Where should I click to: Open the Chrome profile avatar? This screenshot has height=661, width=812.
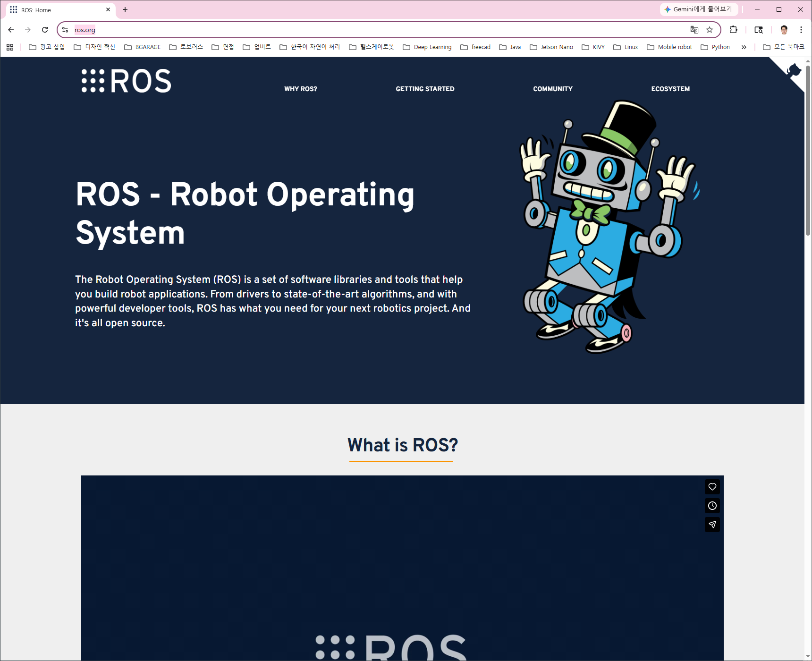tap(784, 30)
